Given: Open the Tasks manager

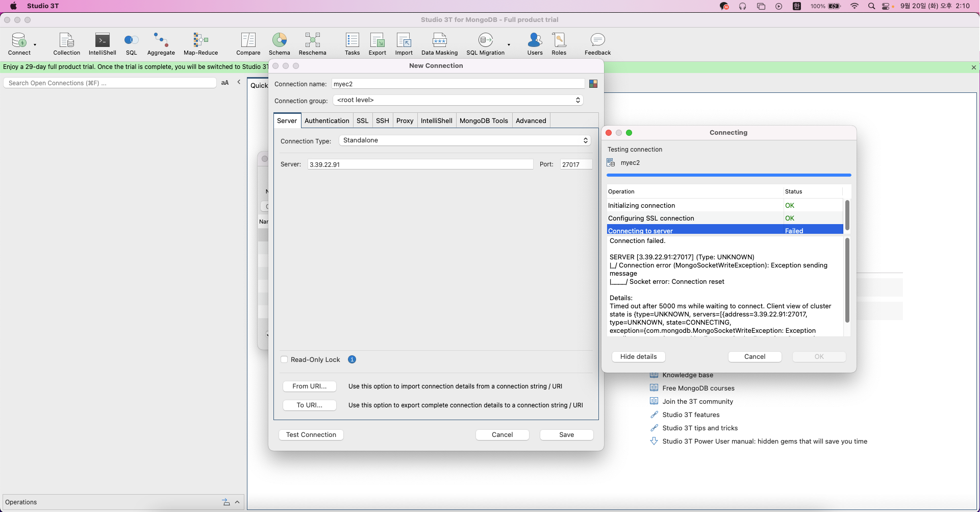Looking at the screenshot, I should 352,43.
